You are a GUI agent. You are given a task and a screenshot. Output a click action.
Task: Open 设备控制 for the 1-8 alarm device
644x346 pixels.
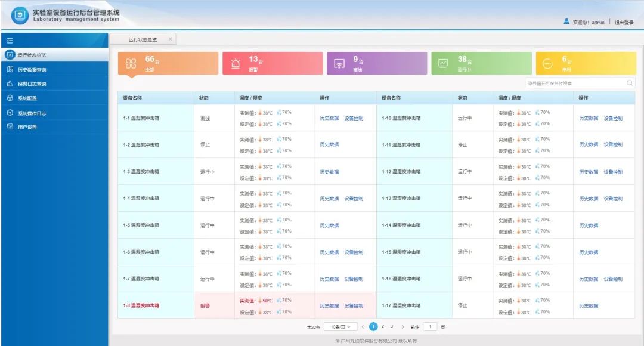coord(353,306)
